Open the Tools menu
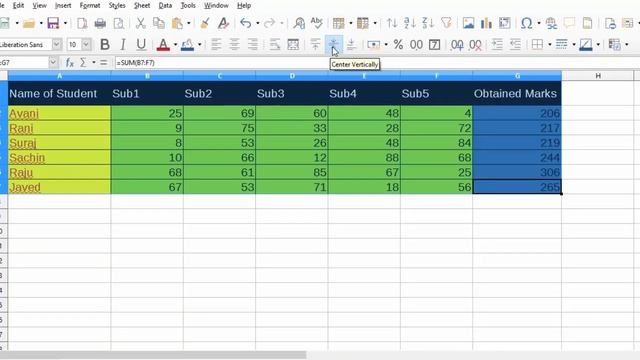Image resolution: width=640 pixels, height=360 pixels. (188, 6)
